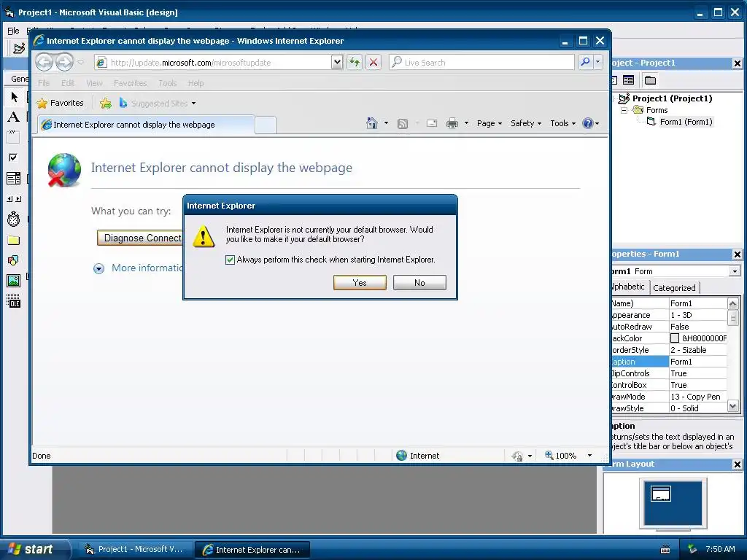Viewport: 747px width, 560px height.
Task: Select the Label (A) control tool
Action: tap(13, 117)
